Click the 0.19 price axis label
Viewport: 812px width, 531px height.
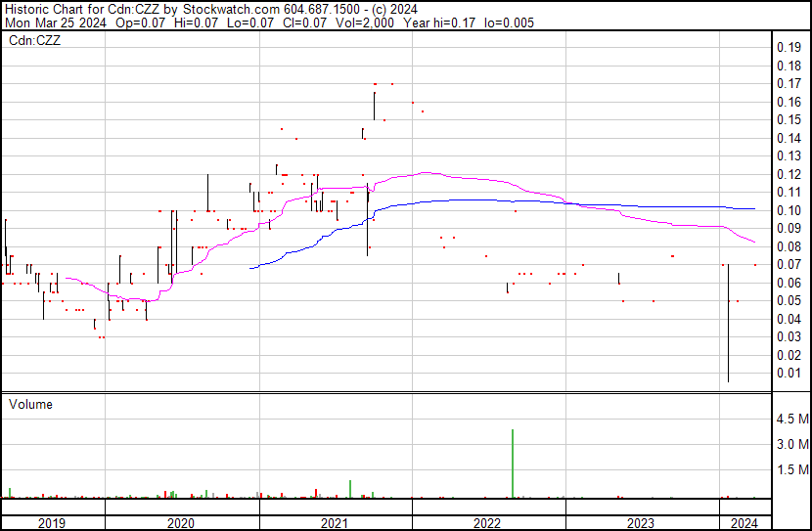click(788, 48)
